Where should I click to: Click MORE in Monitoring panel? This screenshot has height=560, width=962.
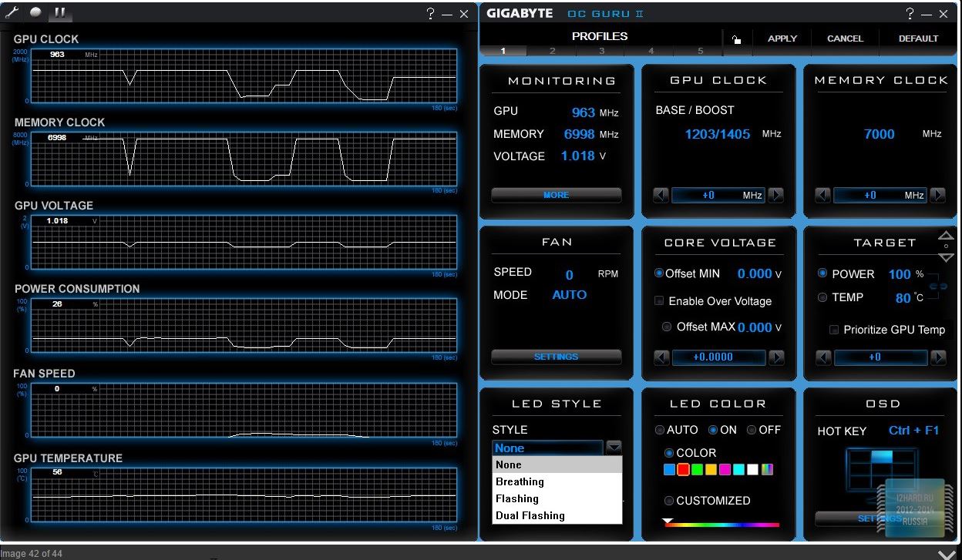[556, 196]
